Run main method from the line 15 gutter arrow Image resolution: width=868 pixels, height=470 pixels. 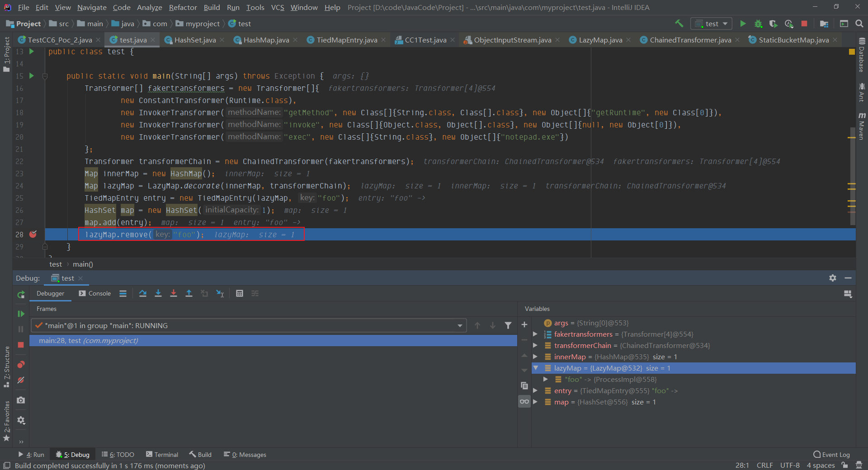32,76
